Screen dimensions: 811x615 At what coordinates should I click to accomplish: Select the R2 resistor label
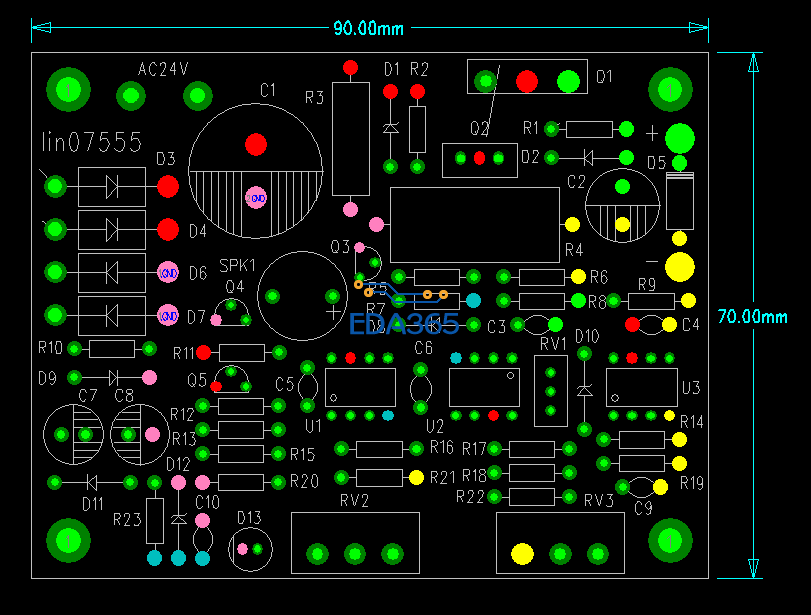(419, 69)
